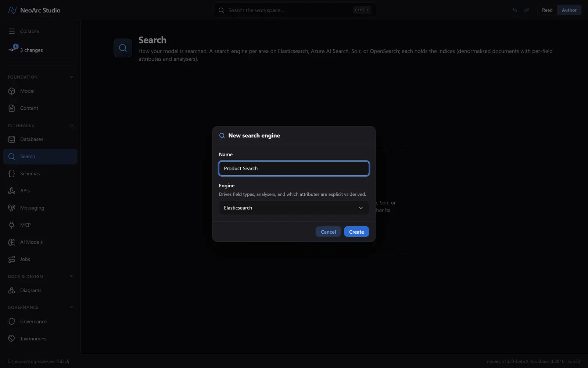588x368 pixels.
Task: Click the Jobs workflow icon
Action: tap(12, 259)
